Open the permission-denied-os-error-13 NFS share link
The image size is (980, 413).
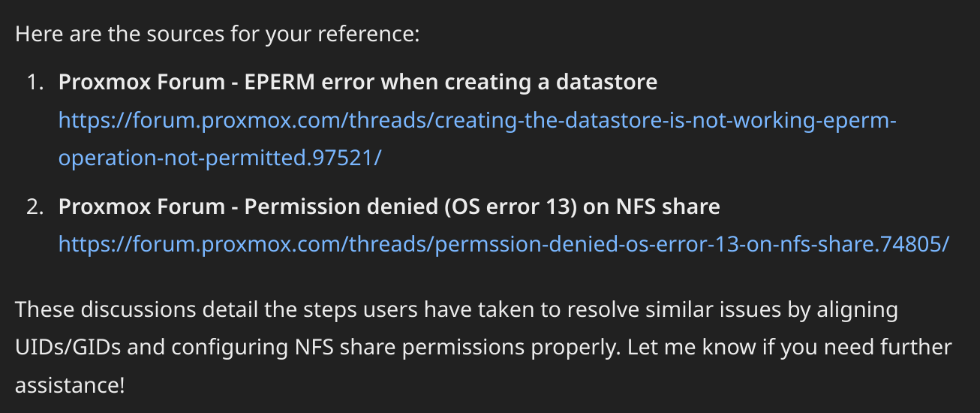pyautogui.click(x=504, y=244)
